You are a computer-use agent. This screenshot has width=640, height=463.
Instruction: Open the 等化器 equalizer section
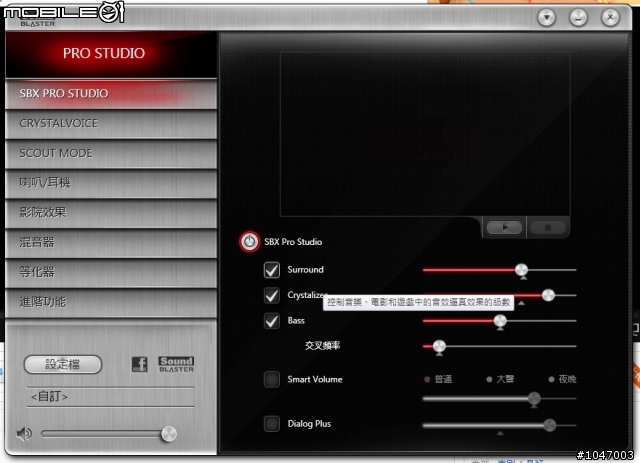click(x=111, y=273)
